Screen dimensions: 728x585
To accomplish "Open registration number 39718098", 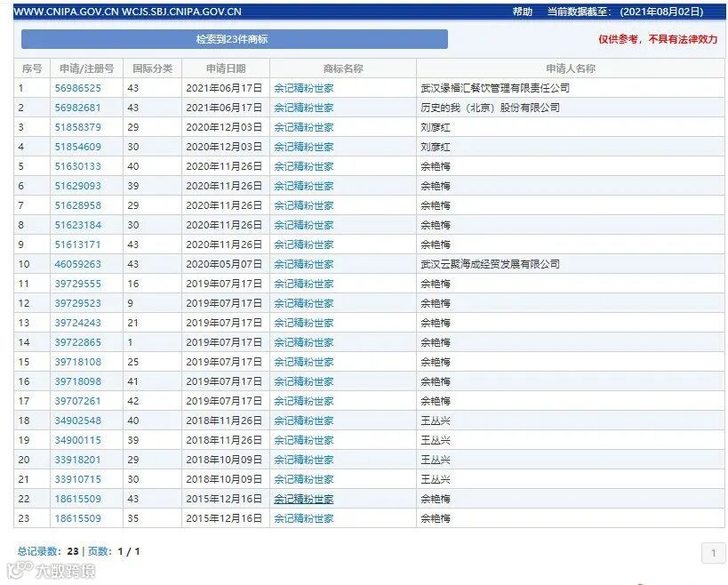I will (x=77, y=381).
